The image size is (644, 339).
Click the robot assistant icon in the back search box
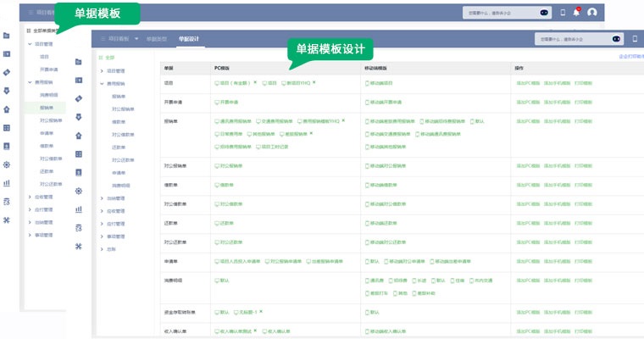(x=545, y=13)
